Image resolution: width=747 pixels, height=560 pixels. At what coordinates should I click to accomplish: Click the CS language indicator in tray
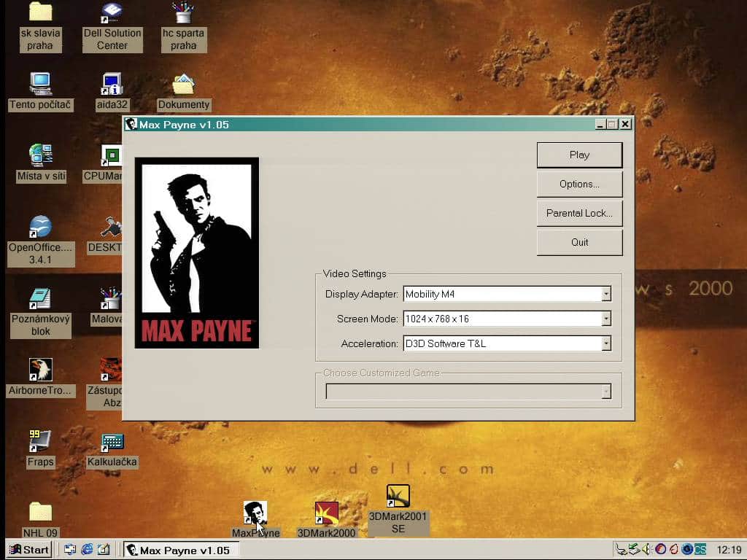700,550
